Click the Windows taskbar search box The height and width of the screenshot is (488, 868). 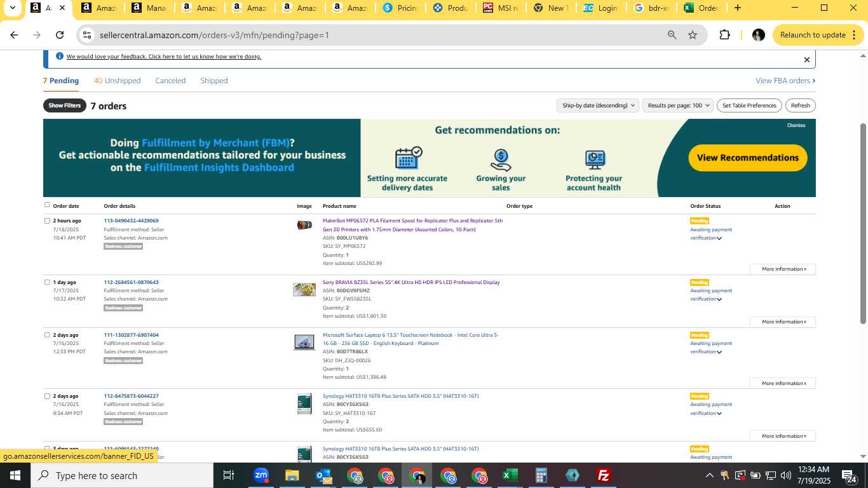point(122,475)
